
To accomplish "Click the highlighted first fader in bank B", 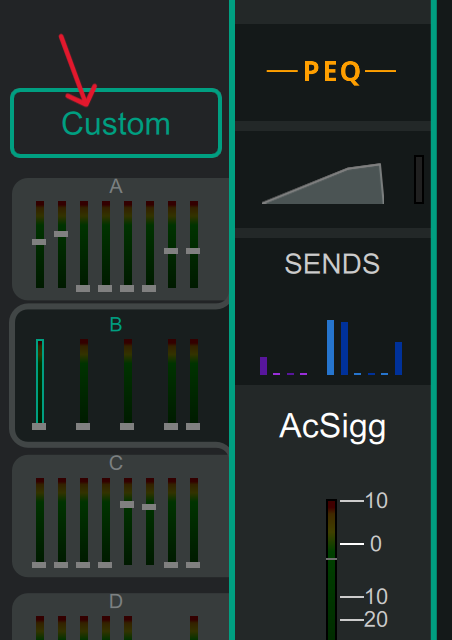I will click(x=40, y=384).
